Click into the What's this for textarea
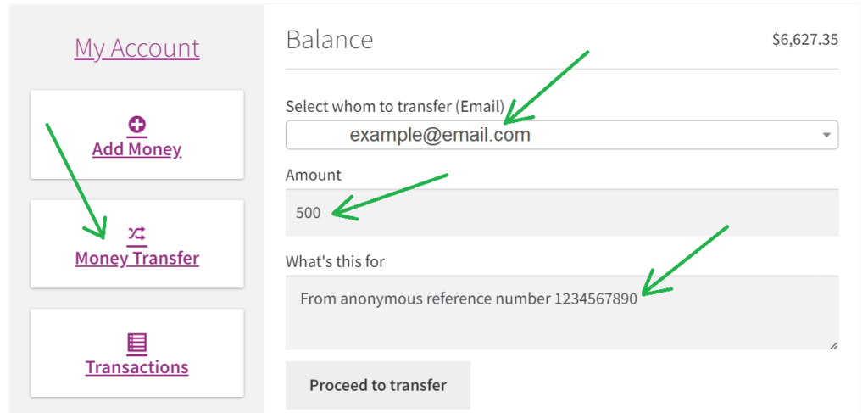Image resolution: width=868 pixels, height=413 pixels. [562, 313]
